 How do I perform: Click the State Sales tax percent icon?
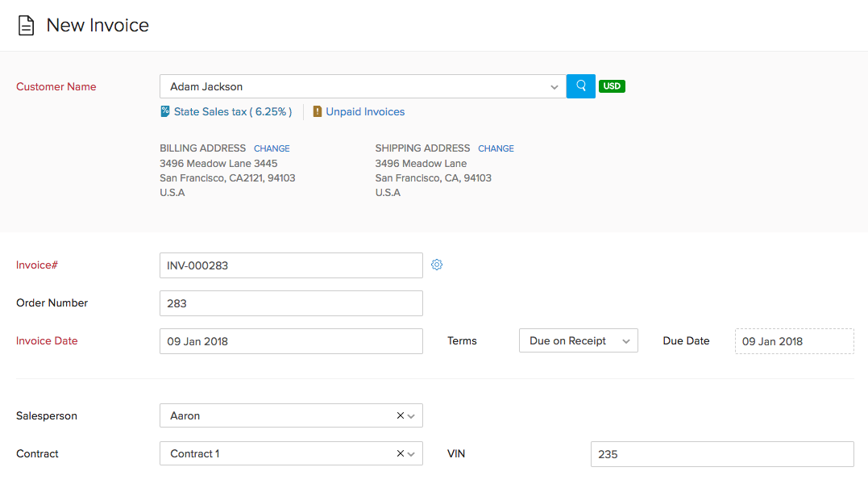pyautogui.click(x=165, y=112)
